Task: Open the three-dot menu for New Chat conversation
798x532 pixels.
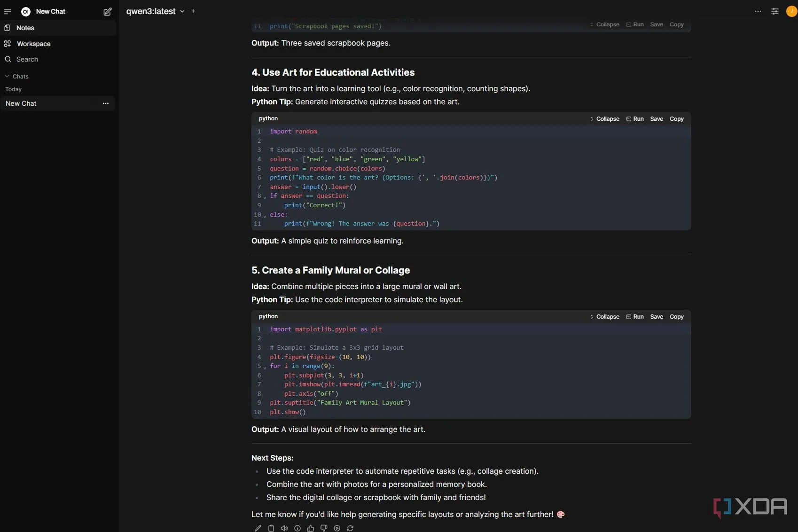Action: pos(106,103)
